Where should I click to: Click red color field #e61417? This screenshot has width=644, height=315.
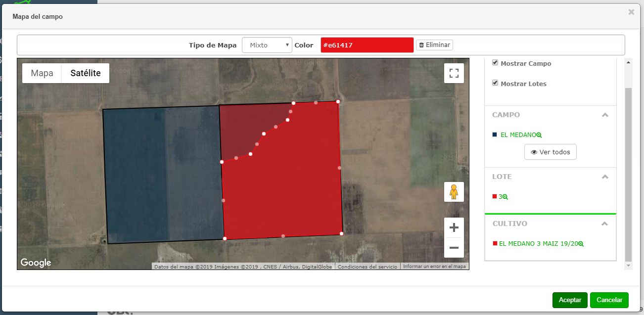coord(367,45)
